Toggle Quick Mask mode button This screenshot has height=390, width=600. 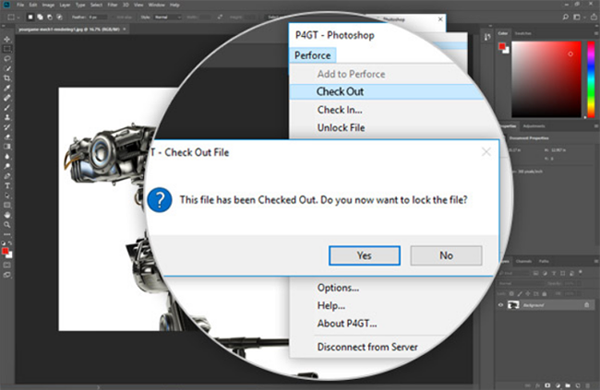tap(7, 265)
